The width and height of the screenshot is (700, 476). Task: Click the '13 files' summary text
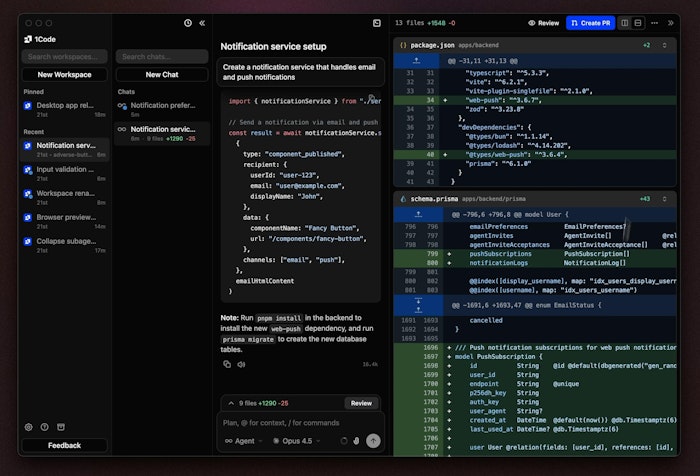tap(409, 23)
